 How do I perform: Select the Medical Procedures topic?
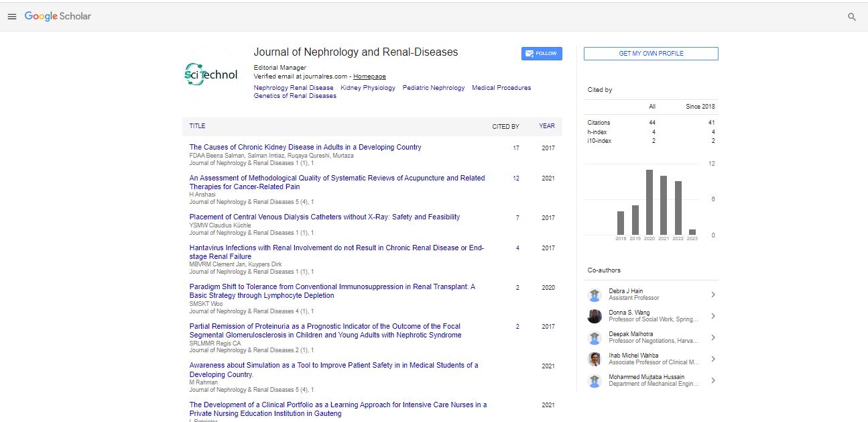(501, 88)
